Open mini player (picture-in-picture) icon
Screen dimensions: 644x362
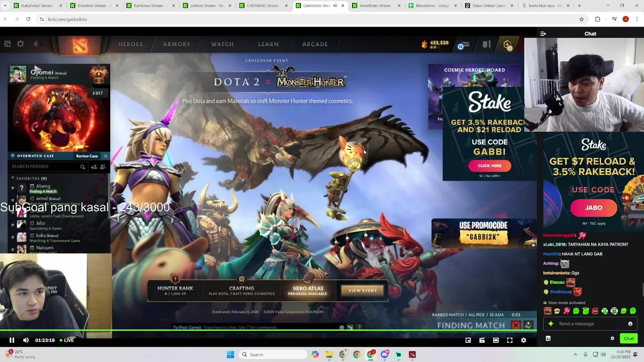click(468, 340)
